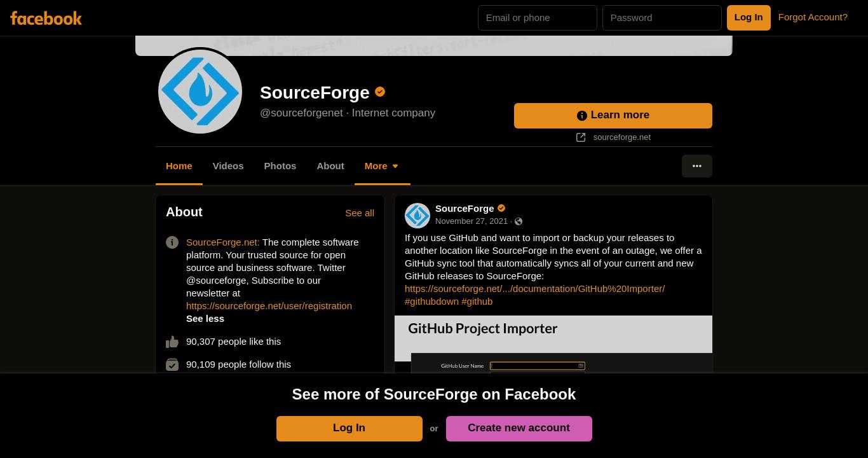868x458 pixels.
Task: Open the three-dots page options button
Action: (697, 166)
